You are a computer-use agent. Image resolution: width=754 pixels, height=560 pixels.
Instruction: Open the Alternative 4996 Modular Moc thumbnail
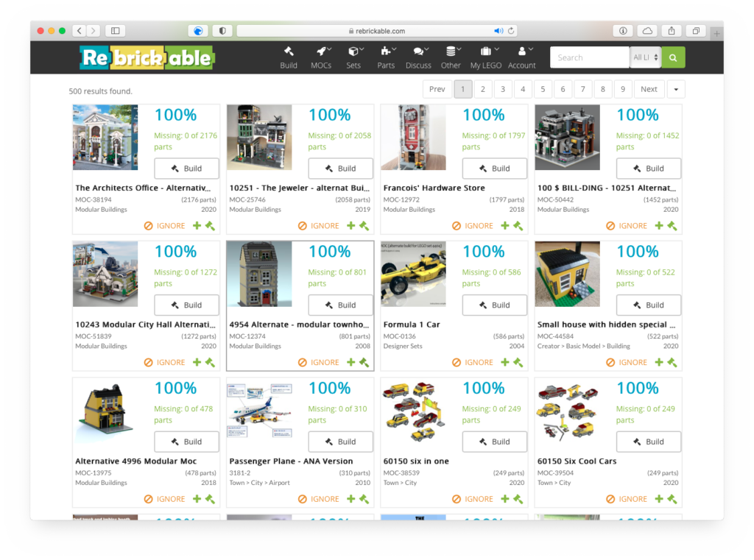pos(105,410)
